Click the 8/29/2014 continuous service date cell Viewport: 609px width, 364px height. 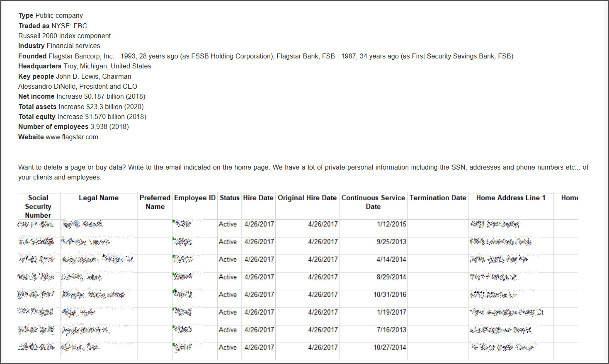pyautogui.click(x=391, y=277)
